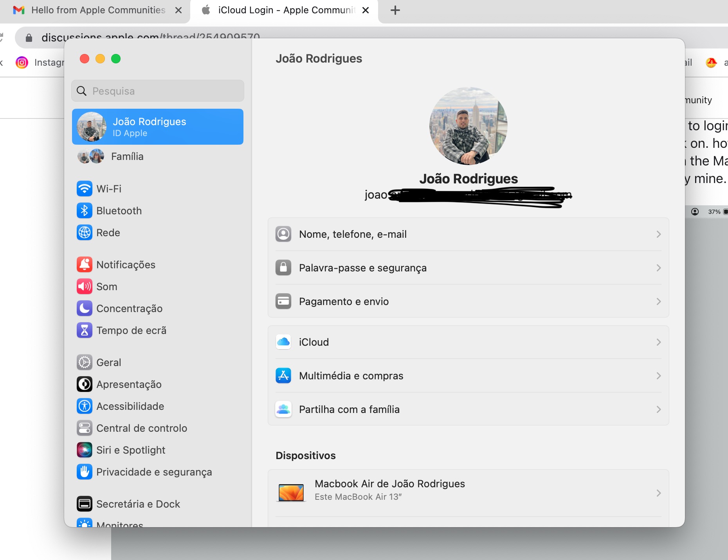Screen dimensions: 728x560
Task: Switch to iCloud Login browser tab
Action: [x=284, y=11]
